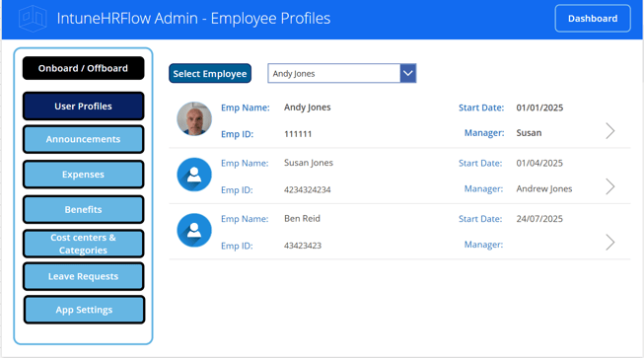644x358 pixels.
Task: Click Ben Reid's default avatar icon
Action: tap(194, 231)
